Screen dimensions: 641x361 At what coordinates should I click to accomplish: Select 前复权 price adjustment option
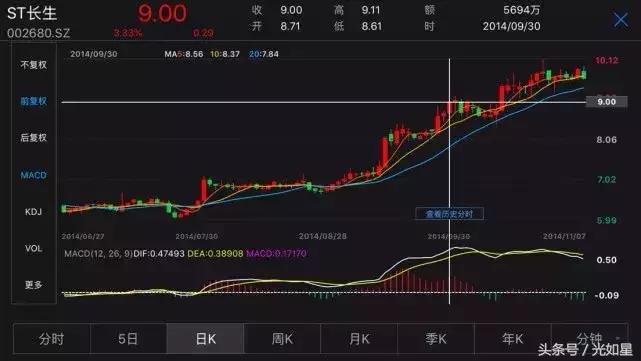pos(34,101)
